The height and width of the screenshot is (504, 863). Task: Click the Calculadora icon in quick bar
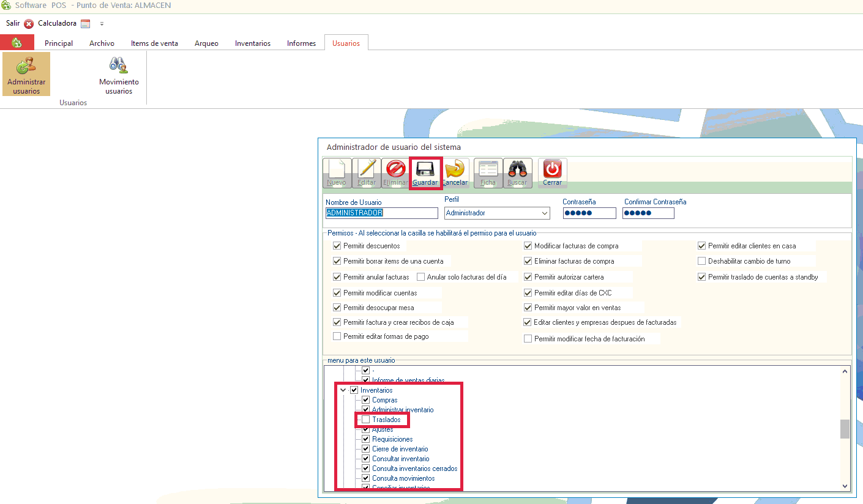click(x=86, y=24)
